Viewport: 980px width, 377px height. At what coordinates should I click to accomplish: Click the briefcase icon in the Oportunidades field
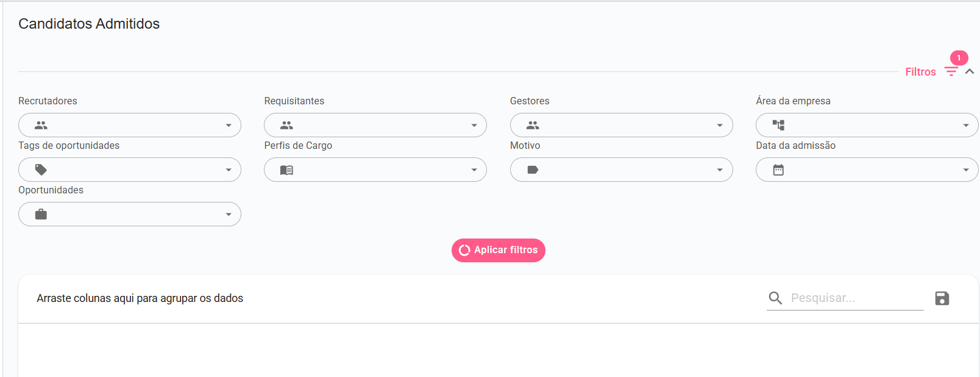[x=41, y=214]
